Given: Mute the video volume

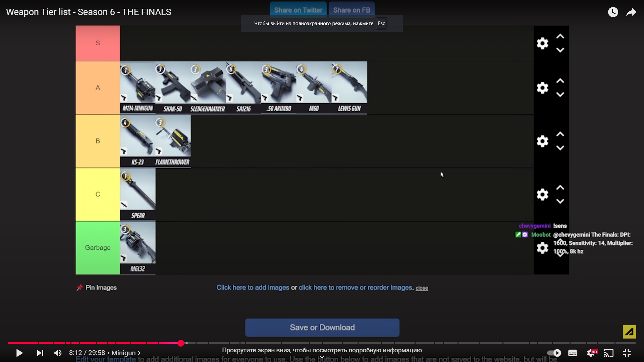Looking at the screenshot, I should click(x=58, y=353).
